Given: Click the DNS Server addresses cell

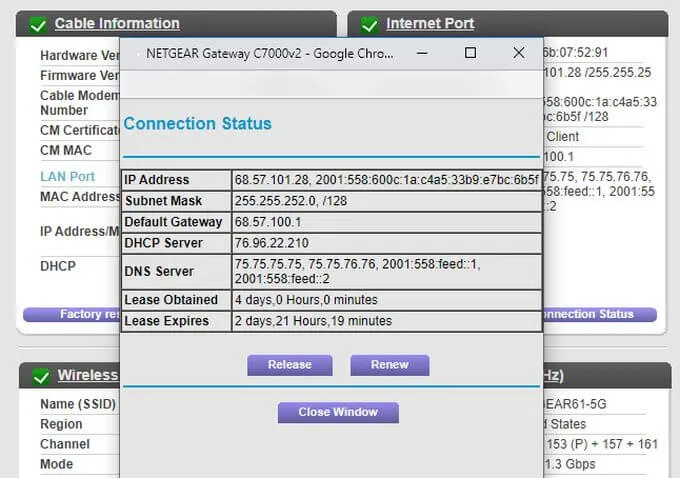Looking at the screenshot, I should tap(386, 271).
